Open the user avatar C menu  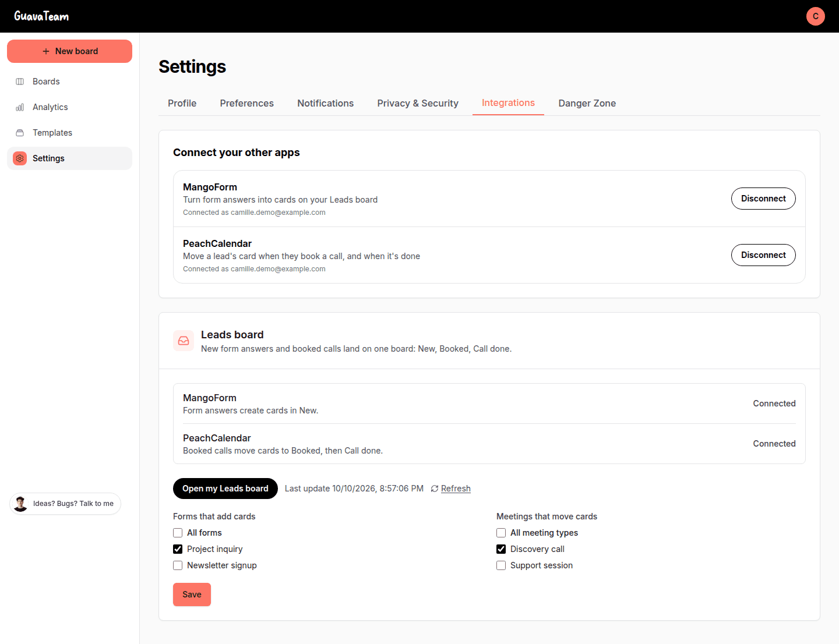816,16
